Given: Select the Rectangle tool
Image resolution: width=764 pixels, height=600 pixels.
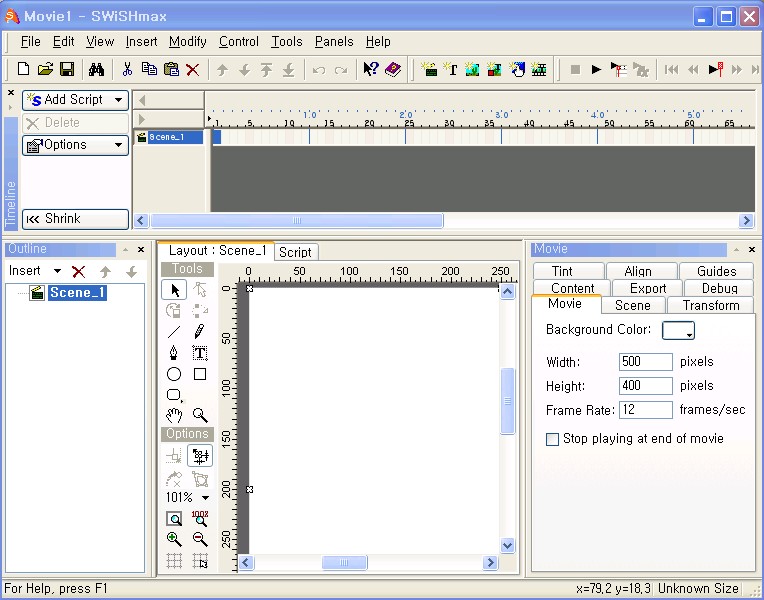Looking at the screenshot, I should 200,374.
